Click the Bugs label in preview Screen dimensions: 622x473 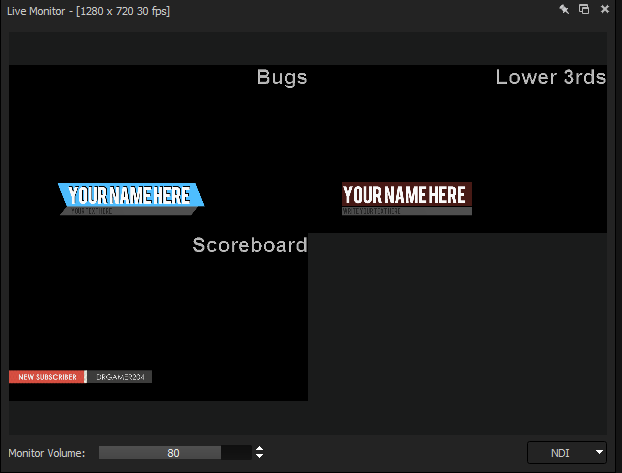282,78
